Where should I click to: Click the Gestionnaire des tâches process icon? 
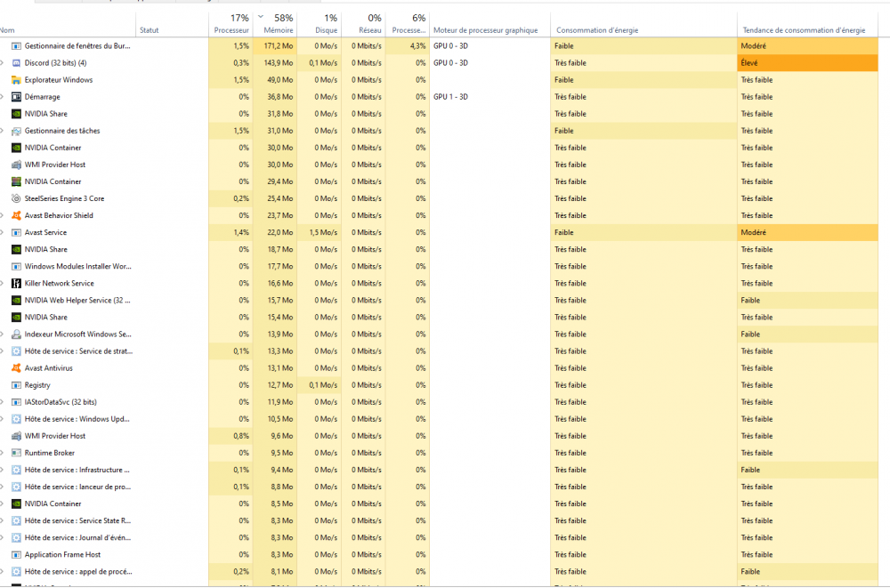point(16,131)
